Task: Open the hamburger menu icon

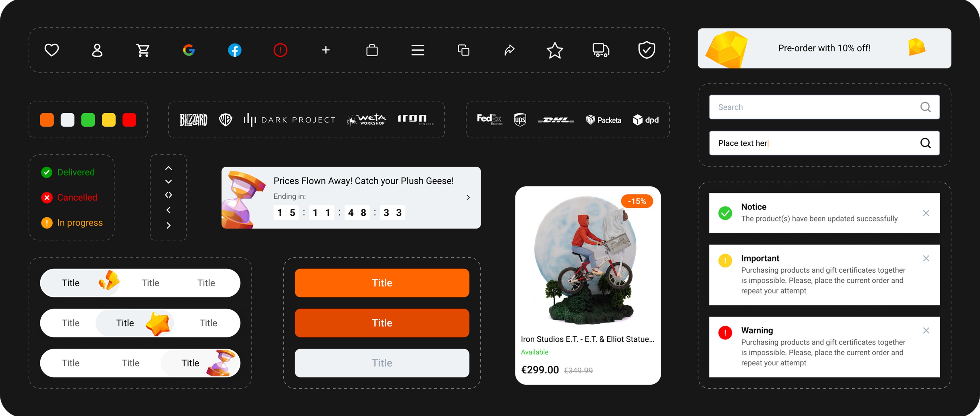Action: (x=418, y=50)
